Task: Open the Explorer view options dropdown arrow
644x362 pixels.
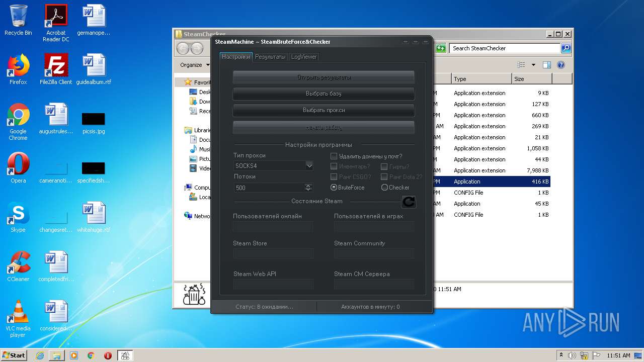Action: pyautogui.click(x=533, y=65)
